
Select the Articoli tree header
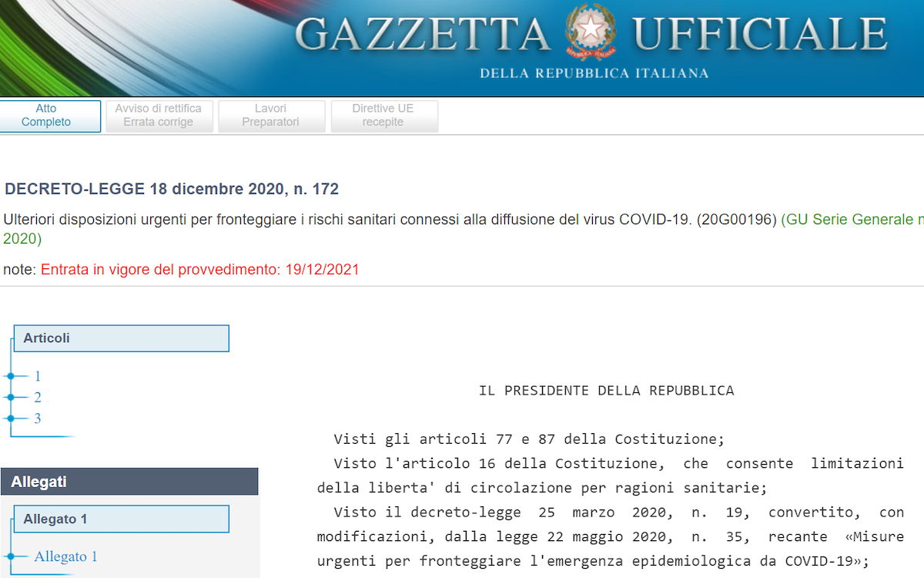tap(122, 338)
